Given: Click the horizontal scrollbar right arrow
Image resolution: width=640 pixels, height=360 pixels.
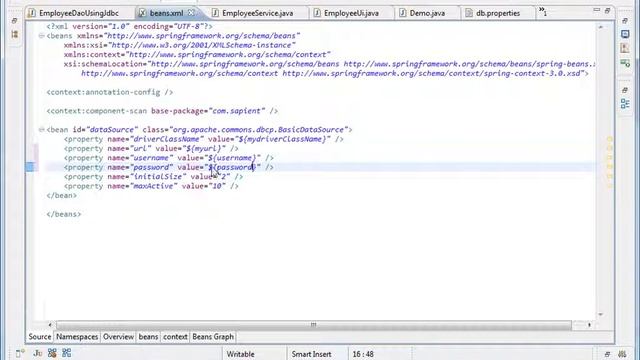Looking at the screenshot, I should click(589, 325).
